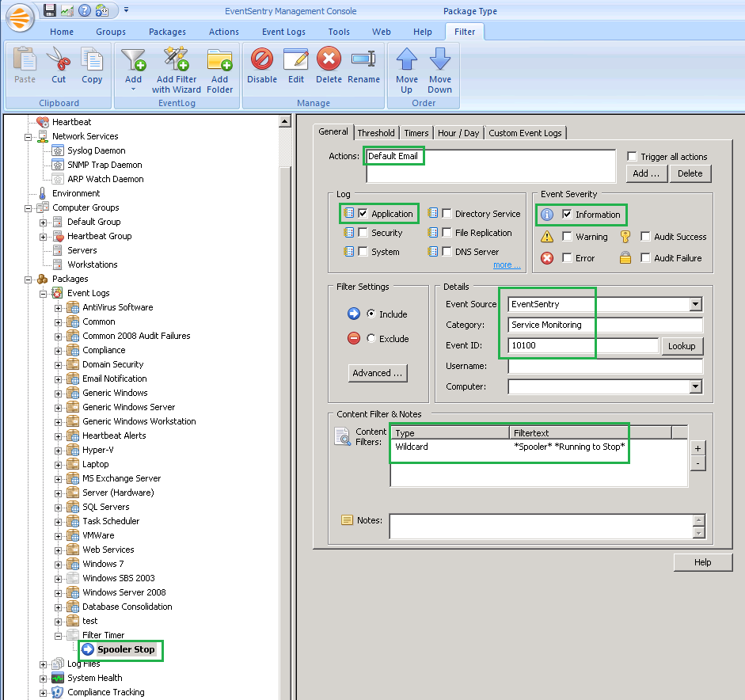Select SNMP Trap Daemon node
This screenshot has width=745, height=700.
click(x=105, y=165)
